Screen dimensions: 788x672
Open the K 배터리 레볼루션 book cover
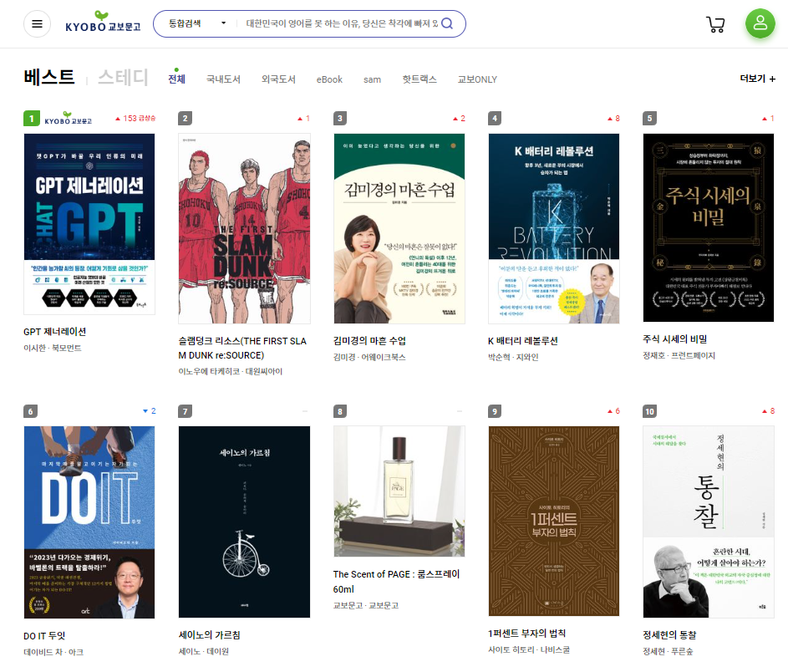554,228
